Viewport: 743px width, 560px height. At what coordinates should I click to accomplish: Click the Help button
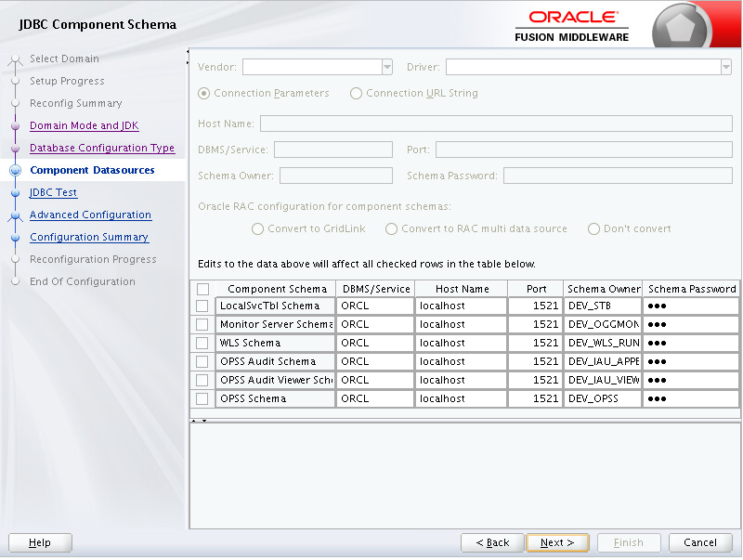[x=40, y=543]
